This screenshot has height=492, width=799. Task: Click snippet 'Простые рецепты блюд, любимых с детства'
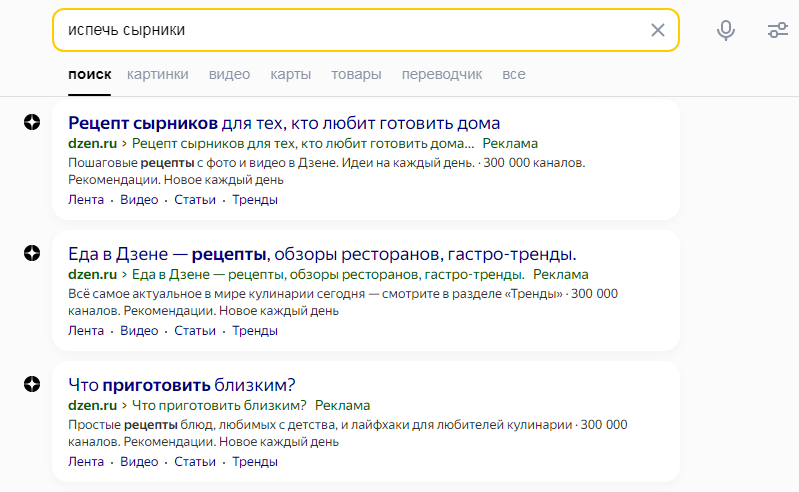(x=202, y=425)
